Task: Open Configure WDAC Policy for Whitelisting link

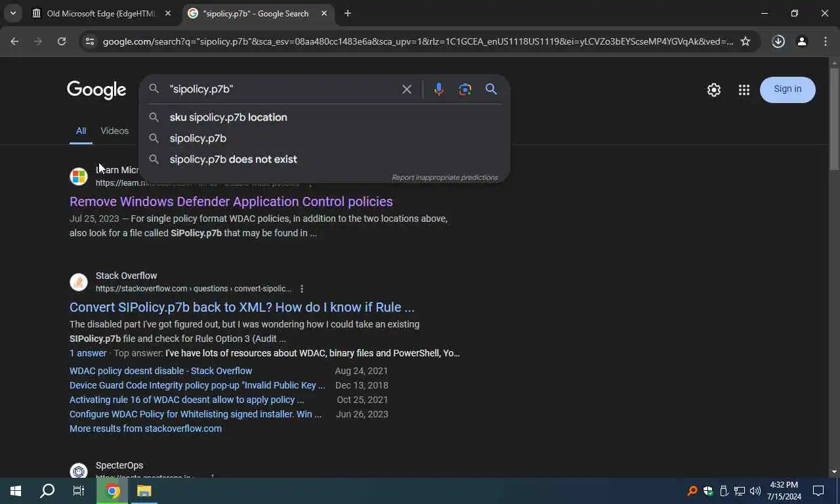Action: pyautogui.click(x=196, y=414)
